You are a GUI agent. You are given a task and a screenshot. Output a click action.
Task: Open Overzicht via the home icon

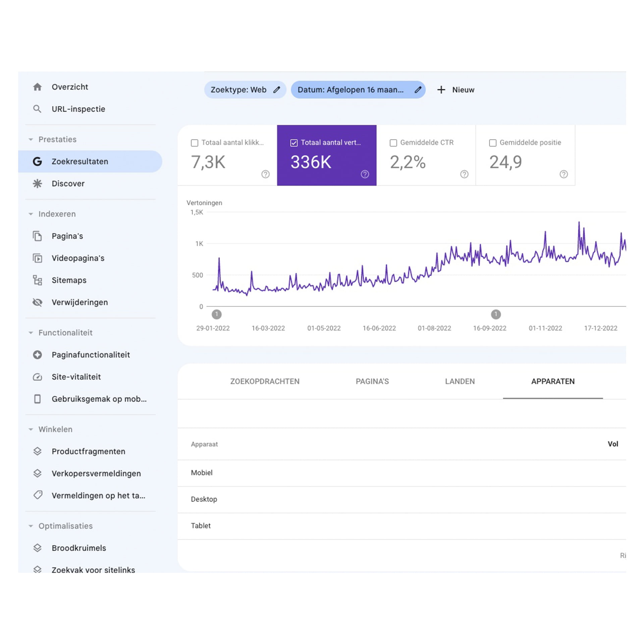coord(38,87)
